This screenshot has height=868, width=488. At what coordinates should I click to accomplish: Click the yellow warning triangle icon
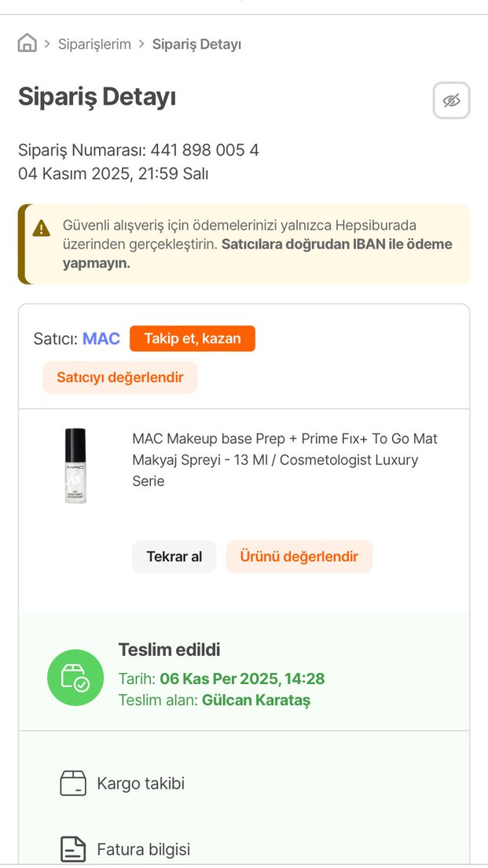pos(41,229)
